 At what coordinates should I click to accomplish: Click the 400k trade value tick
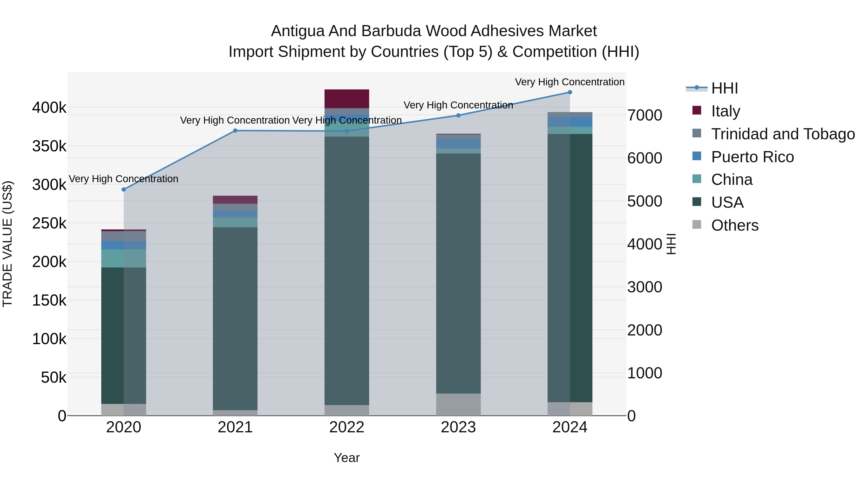click(x=49, y=108)
